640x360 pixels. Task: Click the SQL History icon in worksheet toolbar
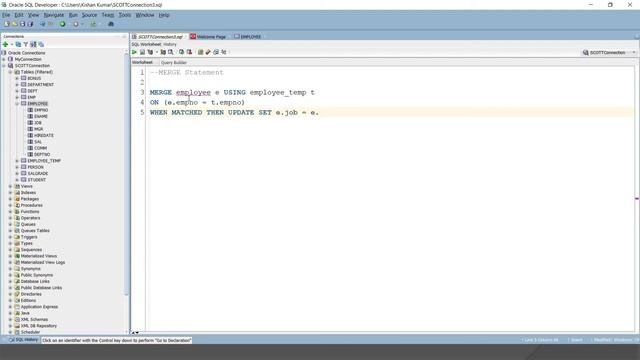tap(216, 52)
